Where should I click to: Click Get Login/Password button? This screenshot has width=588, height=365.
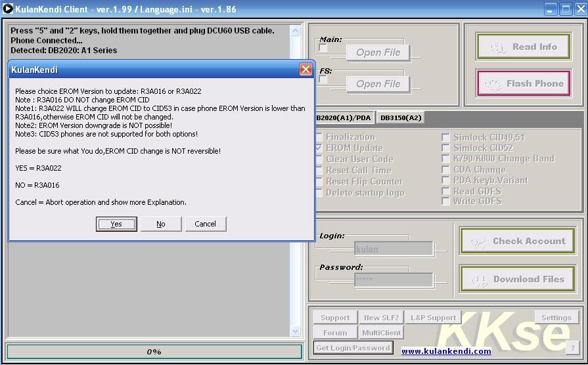pos(353,348)
